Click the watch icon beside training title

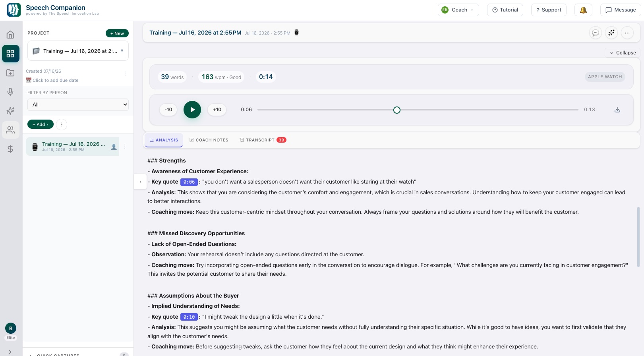coord(296,33)
